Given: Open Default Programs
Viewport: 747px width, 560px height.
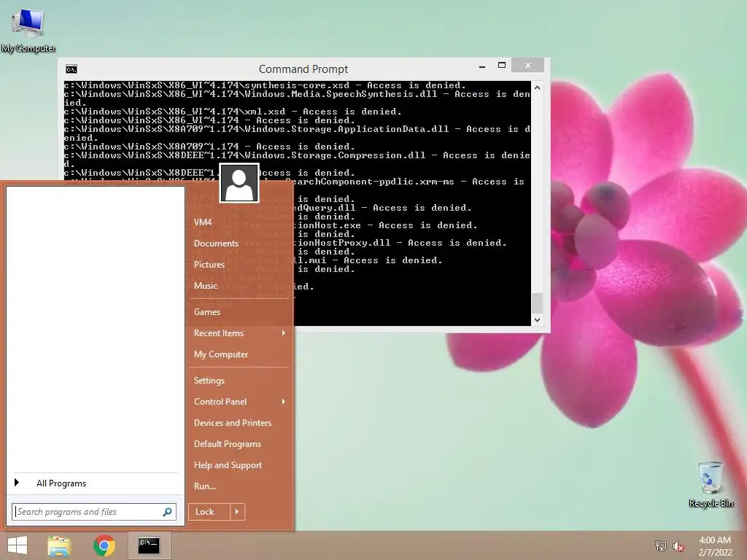Looking at the screenshot, I should (x=228, y=444).
